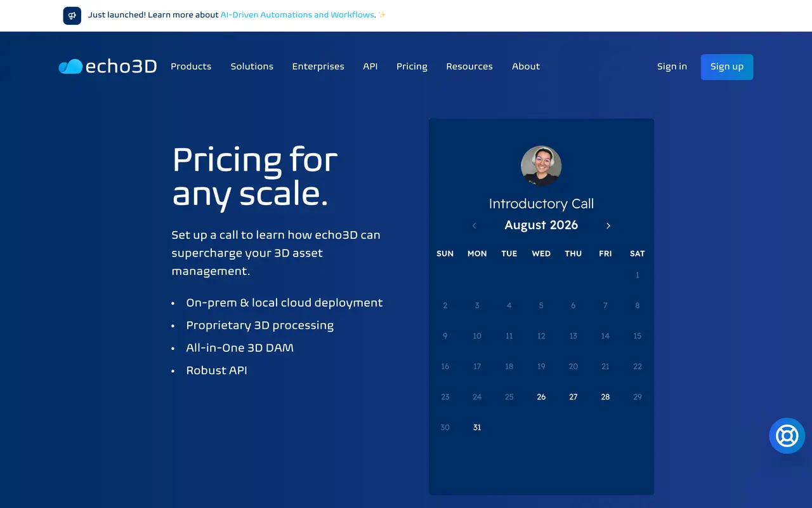Viewport: 812px width, 508px height.
Task: Open the Enterprises menu item
Action: pyautogui.click(x=318, y=67)
